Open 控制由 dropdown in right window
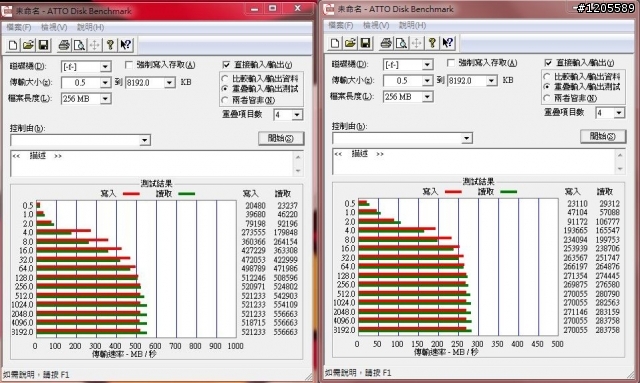Image resolution: width=640 pixels, height=383 pixels. tap(467, 138)
